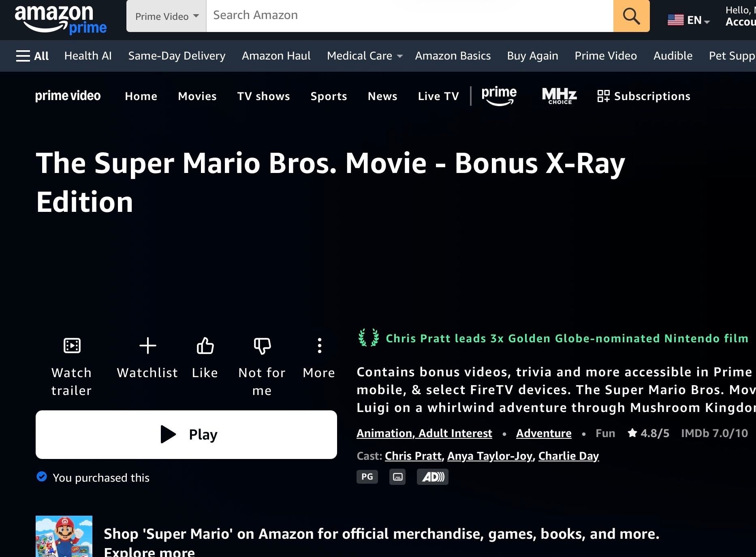The height and width of the screenshot is (557, 756).
Task: Open the All hamburger menu
Action: pos(32,56)
